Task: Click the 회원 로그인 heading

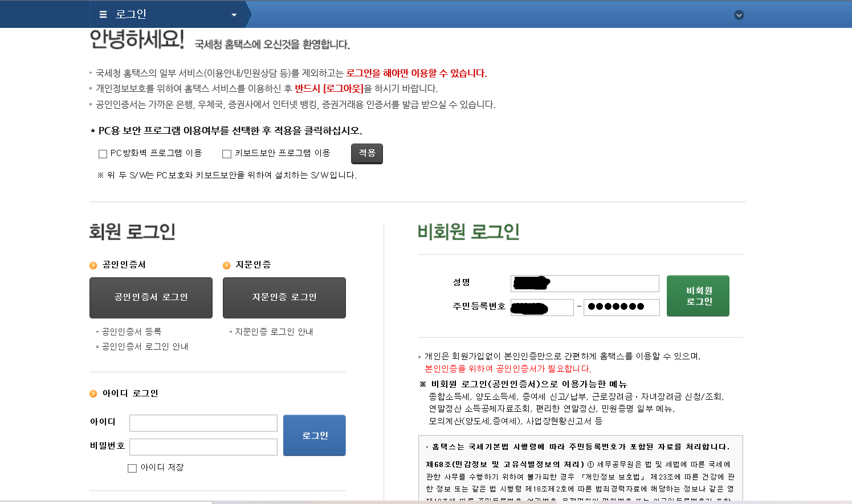Action: click(132, 232)
